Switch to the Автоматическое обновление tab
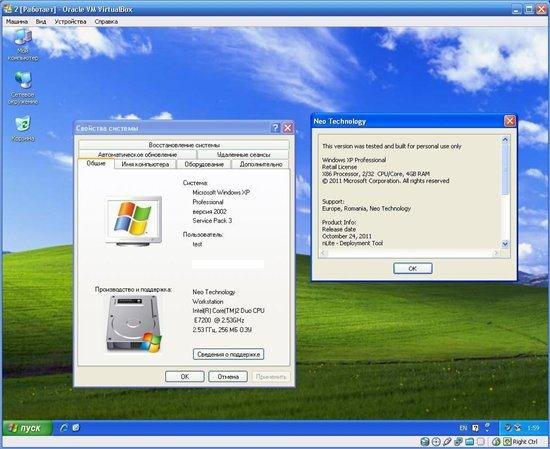The width and height of the screenshot is (550, 449). coord(138,154)
